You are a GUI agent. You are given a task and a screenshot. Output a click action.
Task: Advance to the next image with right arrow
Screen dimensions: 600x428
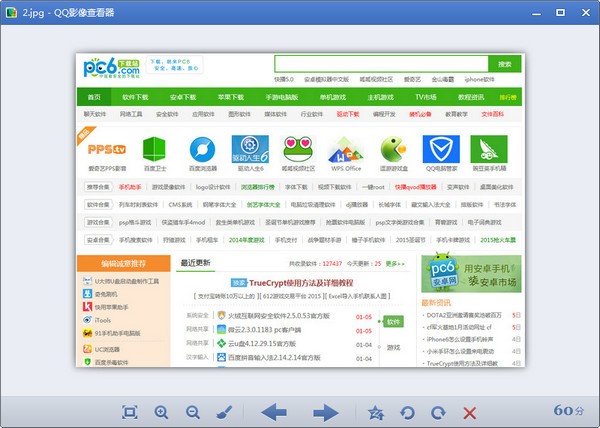pyautogui.click(x=325, y=412)
